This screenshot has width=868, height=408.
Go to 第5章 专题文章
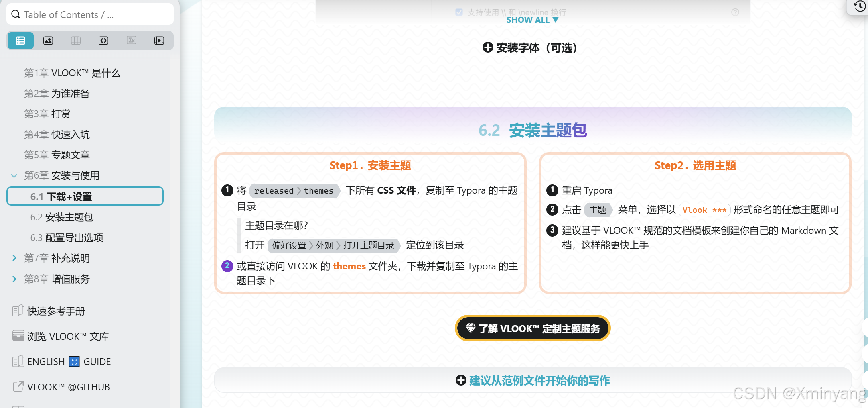(x=57, y=155)
